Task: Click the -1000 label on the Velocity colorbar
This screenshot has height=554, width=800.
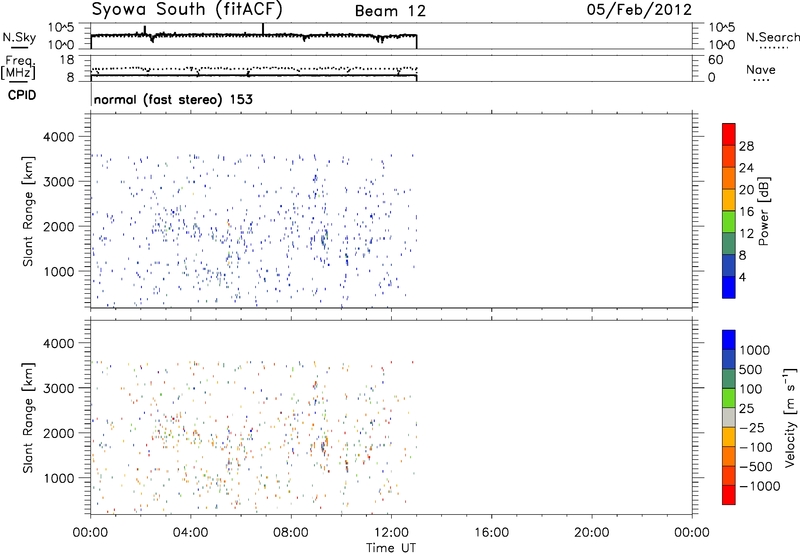Action: (x=760, y=486)
